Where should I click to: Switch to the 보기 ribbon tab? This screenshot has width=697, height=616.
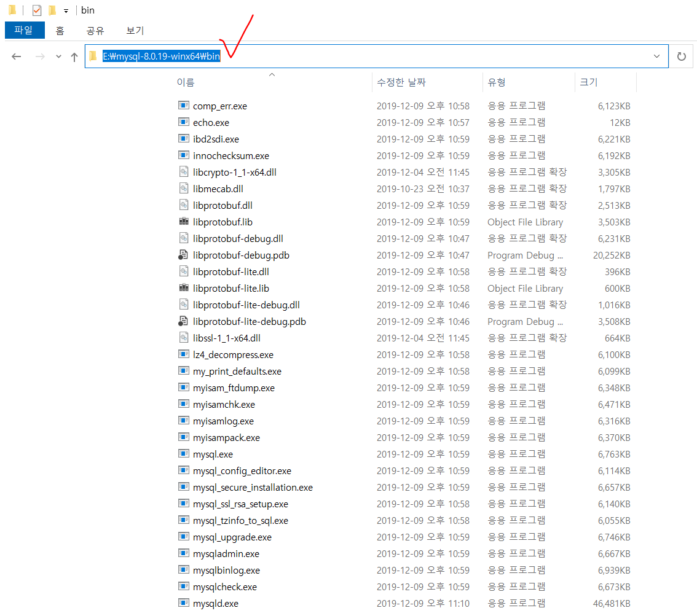click(x=135, y=31)
